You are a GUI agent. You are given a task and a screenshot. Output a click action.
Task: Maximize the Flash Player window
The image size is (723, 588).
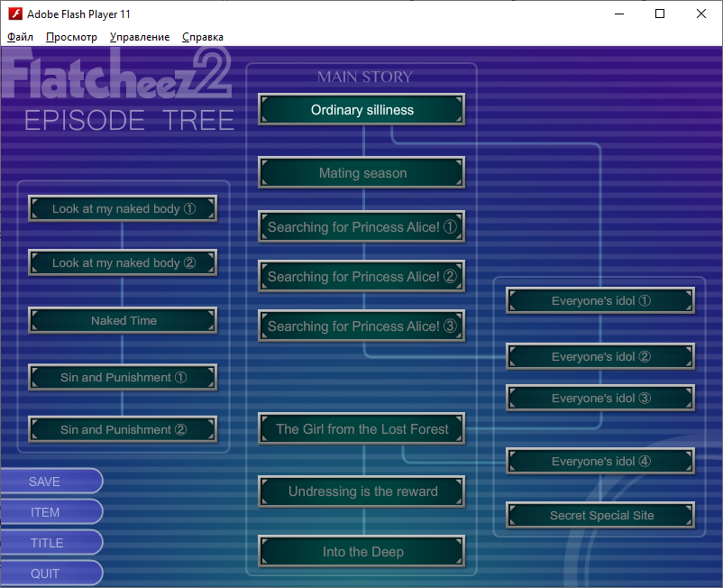pyautogui.click(x=660, y=14)
